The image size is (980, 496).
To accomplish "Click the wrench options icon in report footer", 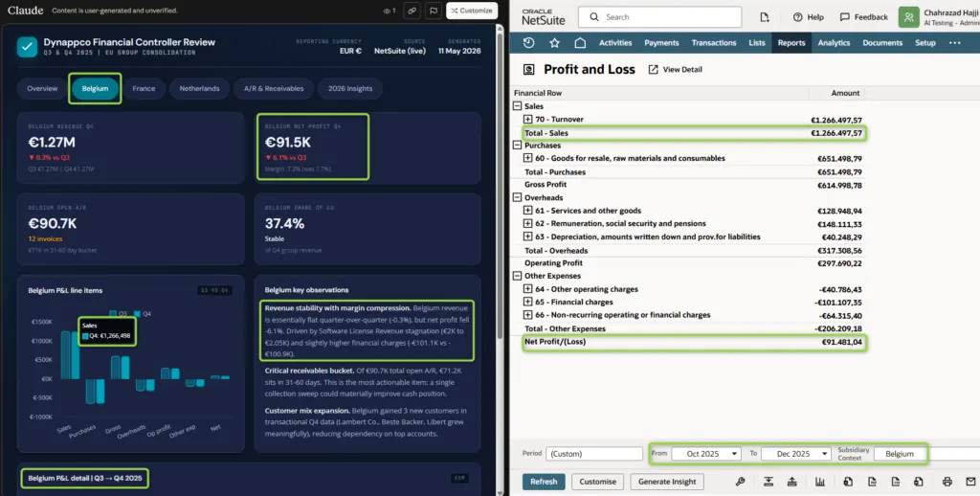I will [x=741, y=482].
